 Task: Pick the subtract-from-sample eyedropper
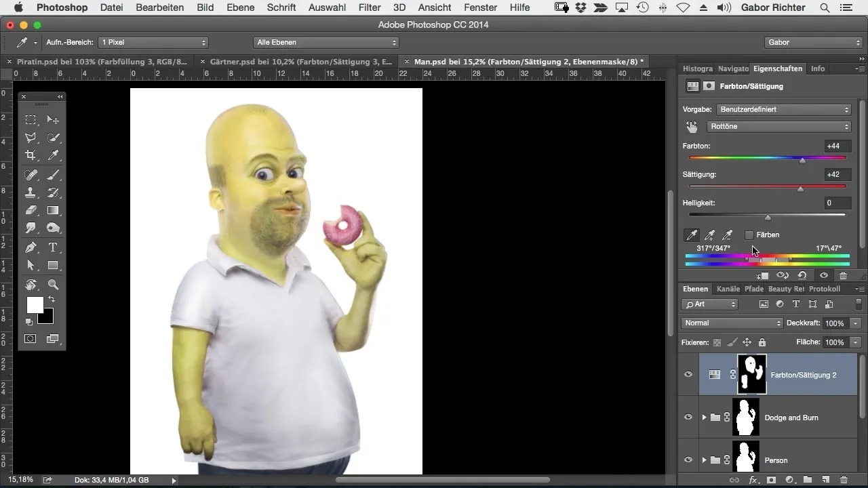[728, 235]
